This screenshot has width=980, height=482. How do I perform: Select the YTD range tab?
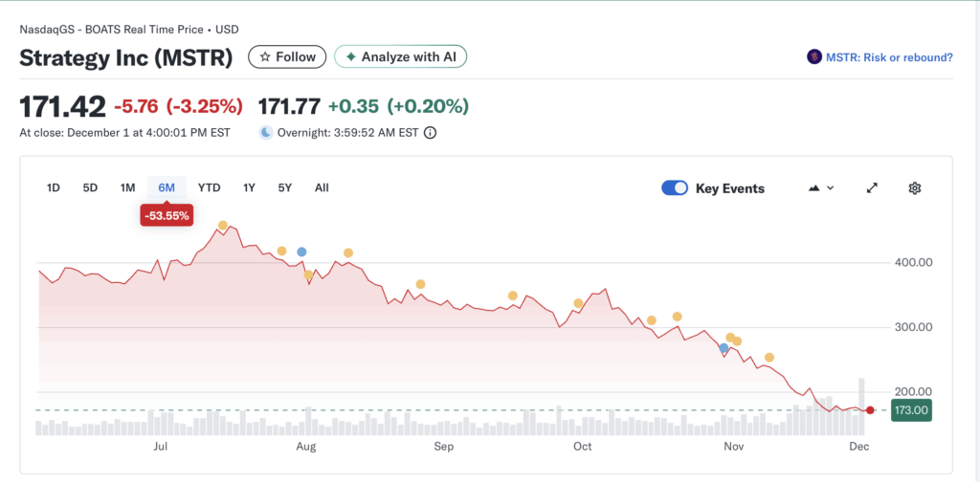[209, 187]
